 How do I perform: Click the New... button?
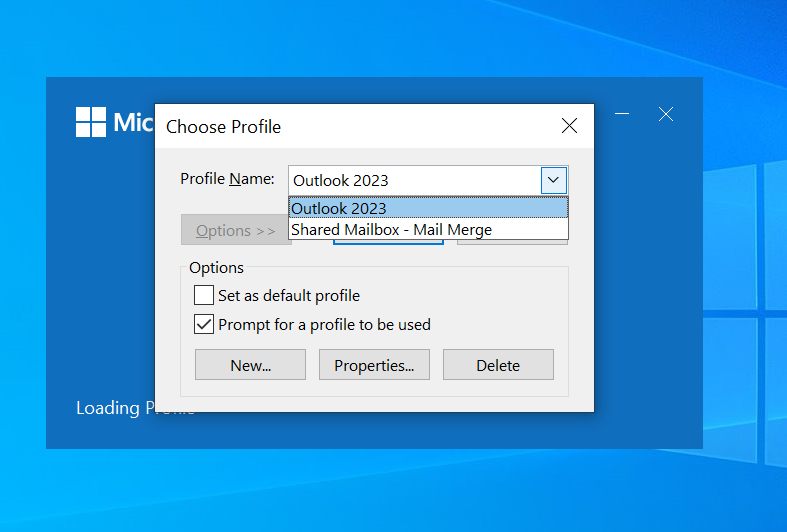click(250, 365)
